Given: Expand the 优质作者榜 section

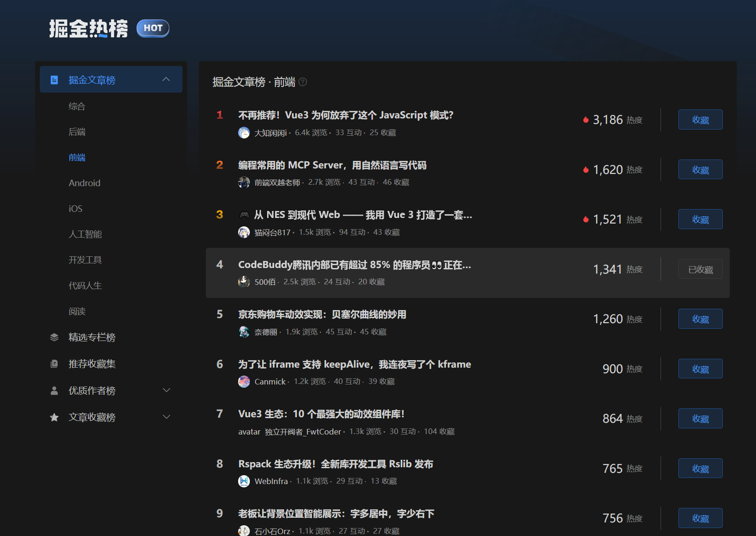Looking at the screenshot, I should point(167,390).
